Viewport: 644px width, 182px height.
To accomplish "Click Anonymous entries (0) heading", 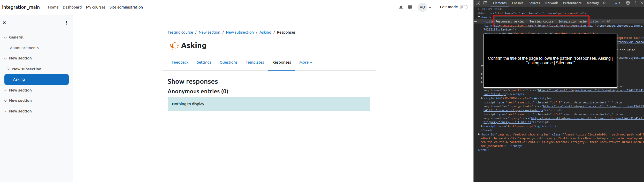I will coord(198,91).
